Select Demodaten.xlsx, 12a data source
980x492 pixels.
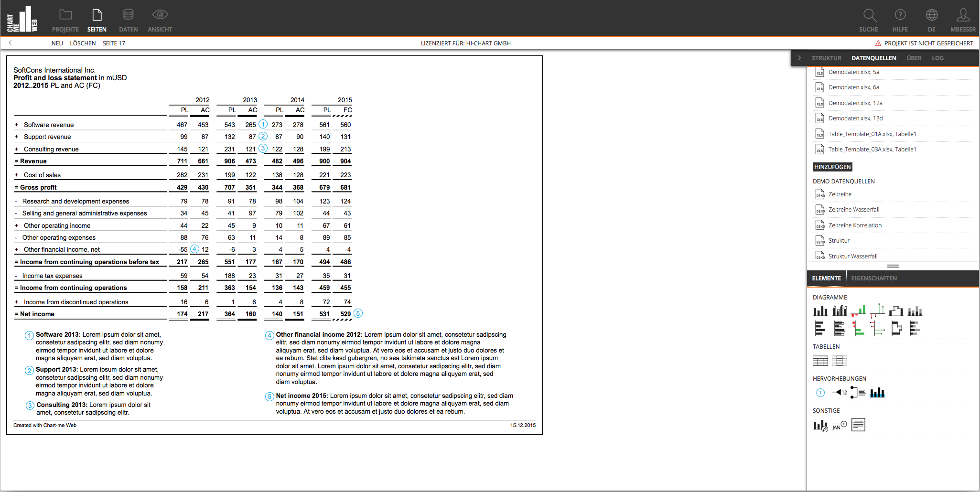pyautogui.click(x=855, y=103)
